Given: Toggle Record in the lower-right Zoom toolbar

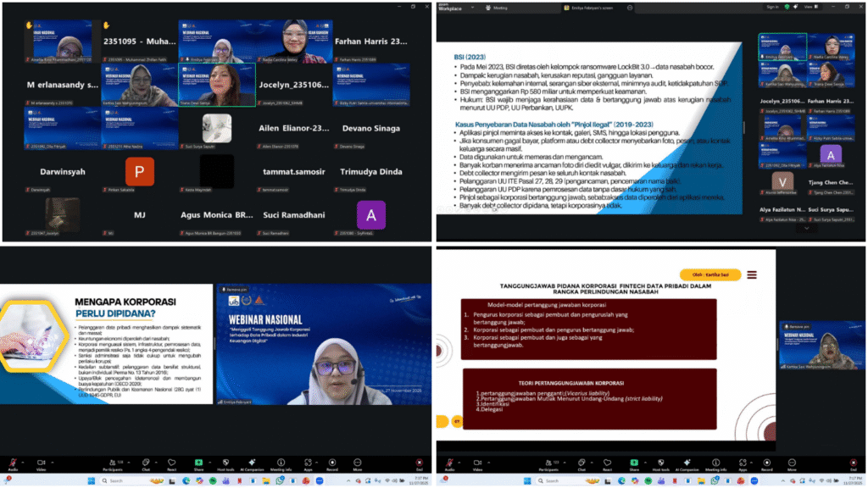Looking at the screenshot, I should click(x=765, y=463).
